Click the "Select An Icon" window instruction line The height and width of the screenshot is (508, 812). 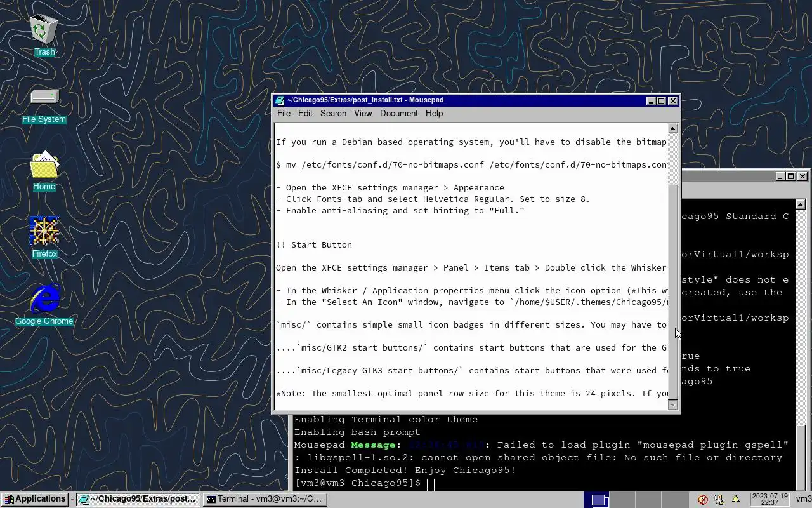coord(471,302)
